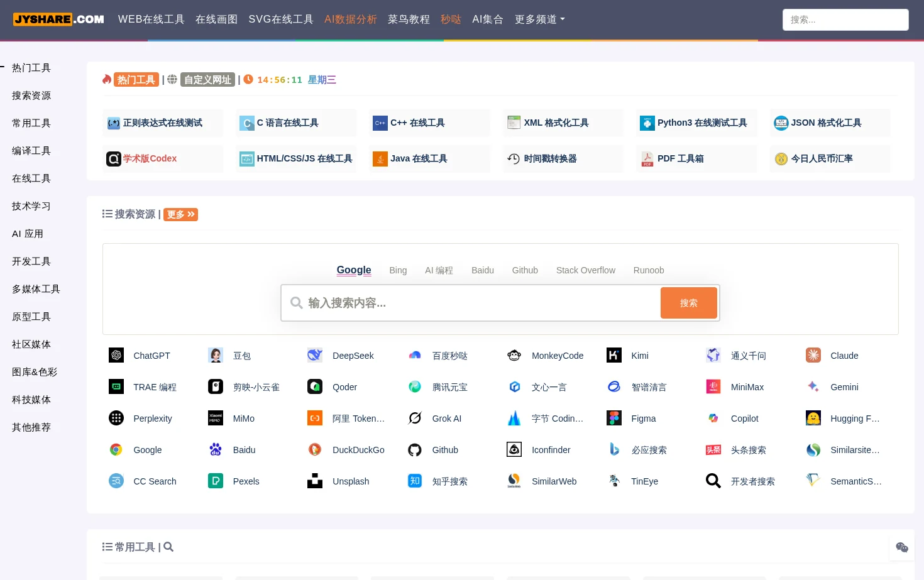
Task: Click the Baidu paw icon
Action: [216, 450]
